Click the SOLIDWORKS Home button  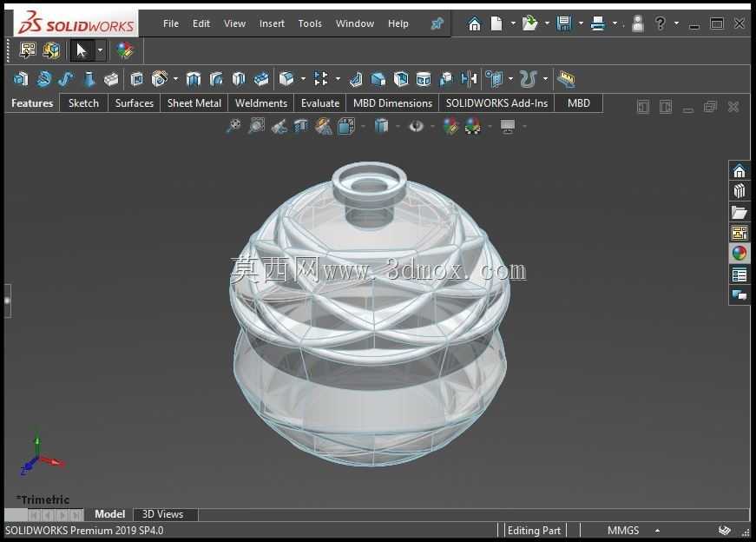tap(475, 23)
